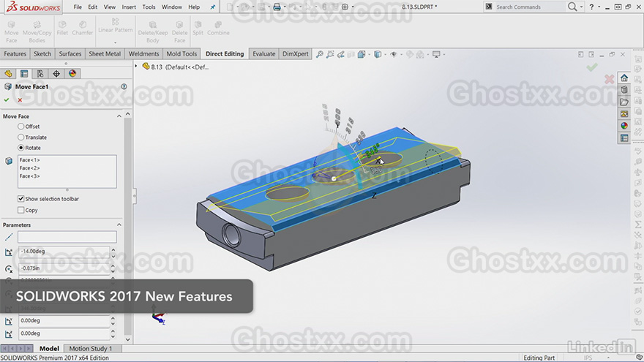
Task: Accept Move Face1 with green checkmark
Action: 7,99
